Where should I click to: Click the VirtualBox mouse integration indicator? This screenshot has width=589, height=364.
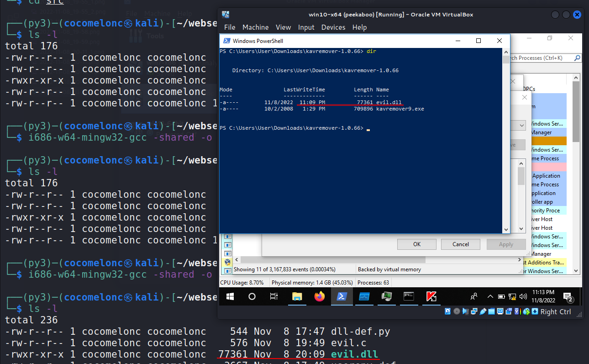[526, 311]
